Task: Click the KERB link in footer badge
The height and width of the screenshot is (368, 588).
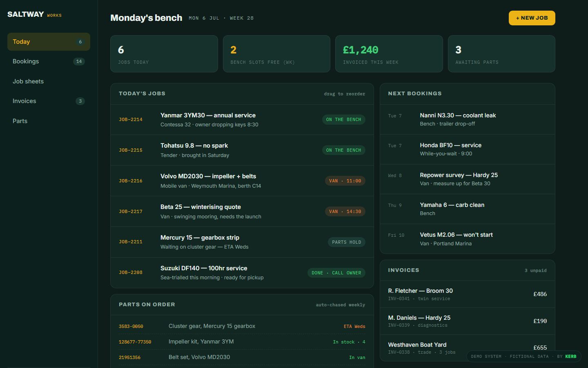Action: [571, 356]
